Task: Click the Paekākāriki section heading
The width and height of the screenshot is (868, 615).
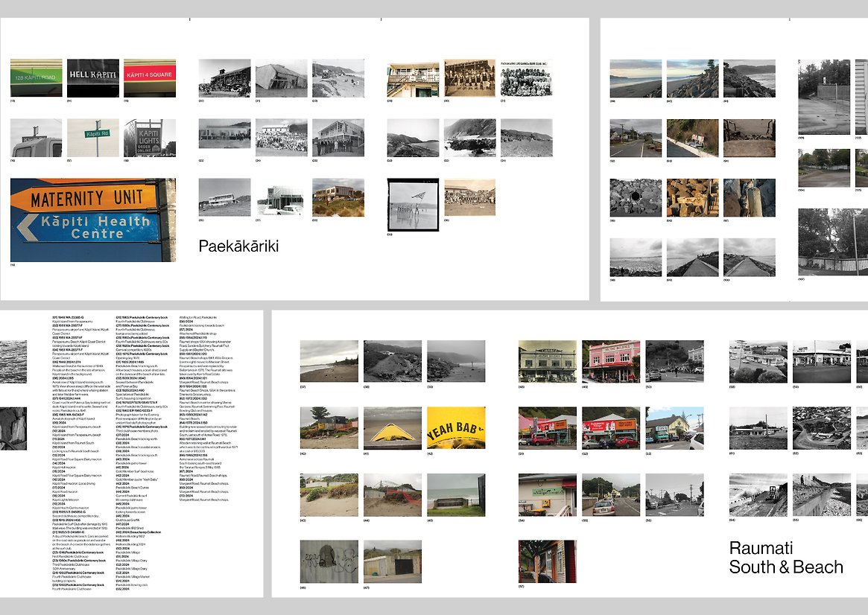Action: coord(238,246)
